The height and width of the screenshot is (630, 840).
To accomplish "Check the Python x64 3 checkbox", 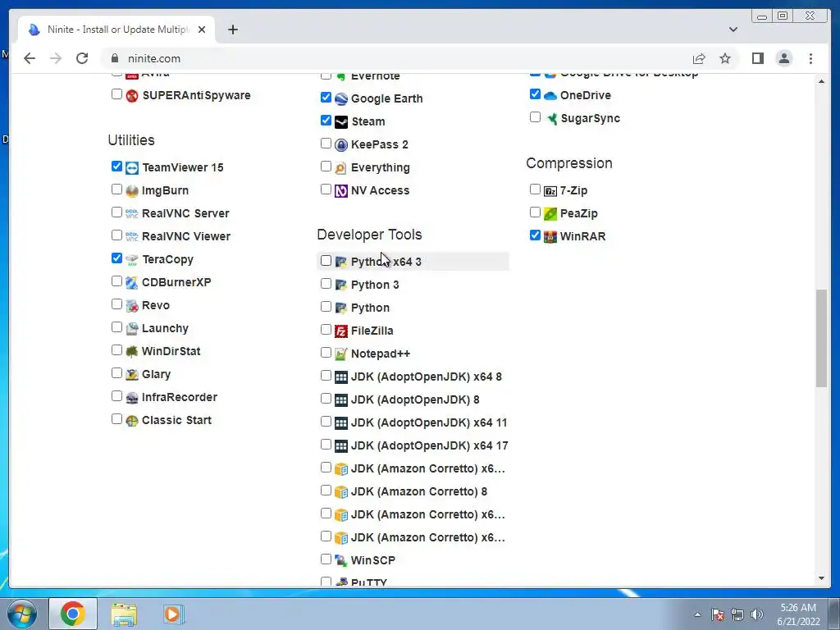I will [x=326, y=260].
